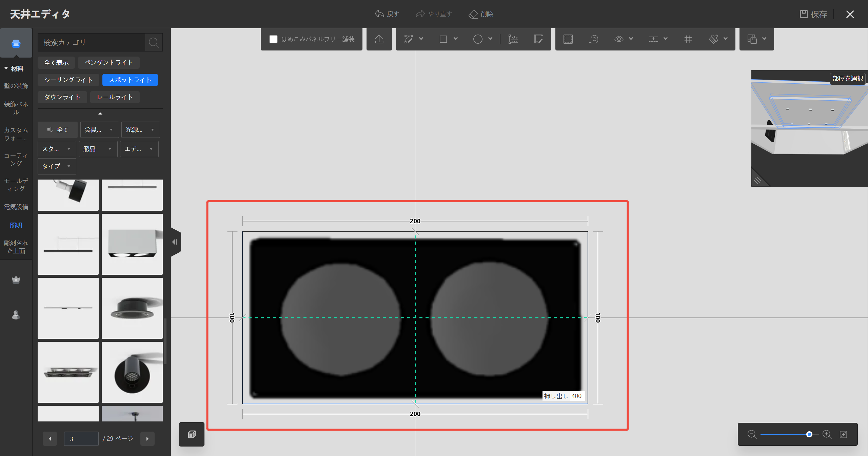This screenshot has height=456, width=868.
Task: Open the エデ... filter dropdown
Action: tap(139, 149)
